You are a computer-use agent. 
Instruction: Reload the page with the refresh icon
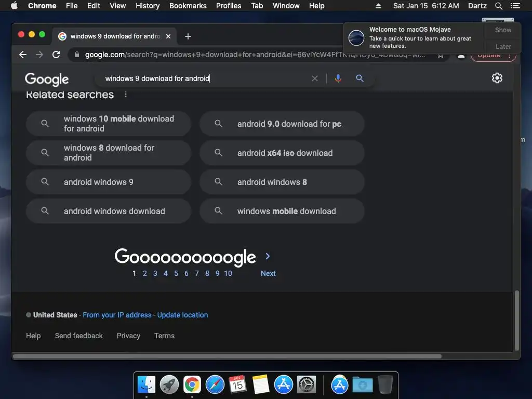(x=56, y=55)
